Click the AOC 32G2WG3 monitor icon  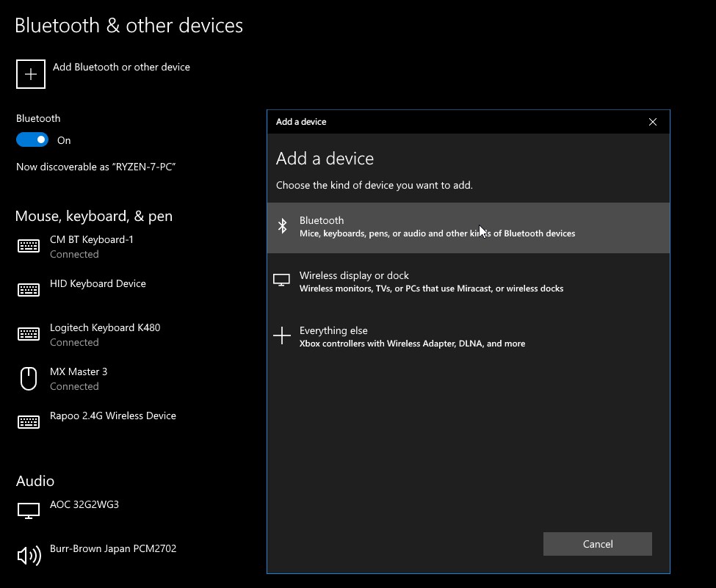coord(29,510)
